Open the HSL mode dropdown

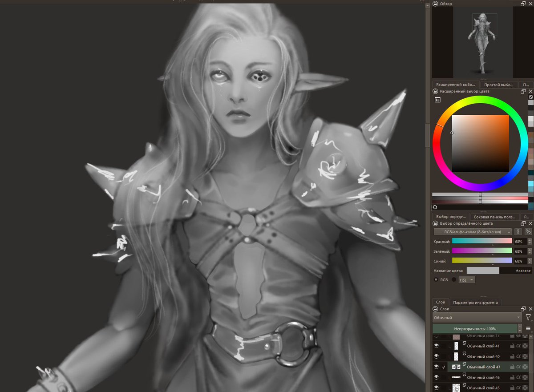(467, 280)
